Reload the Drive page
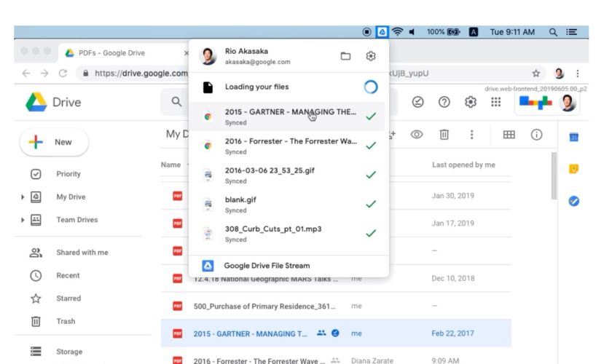Screen dimensions: 612x364 pos(63,74)
